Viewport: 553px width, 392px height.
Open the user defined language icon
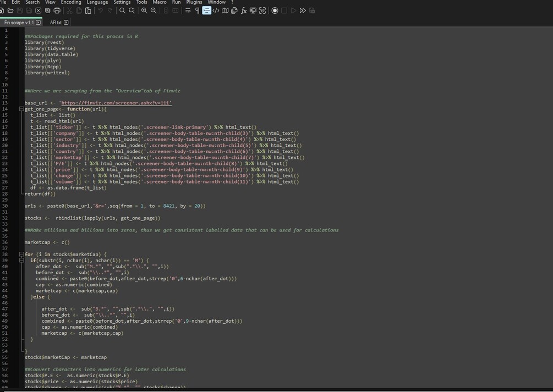(x=216, y=10)
